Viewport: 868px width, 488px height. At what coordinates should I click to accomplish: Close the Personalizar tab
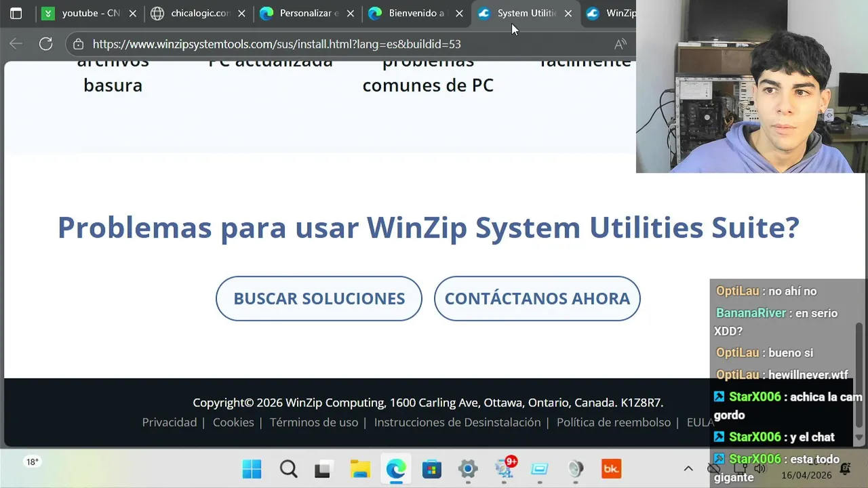coord(351,14)
